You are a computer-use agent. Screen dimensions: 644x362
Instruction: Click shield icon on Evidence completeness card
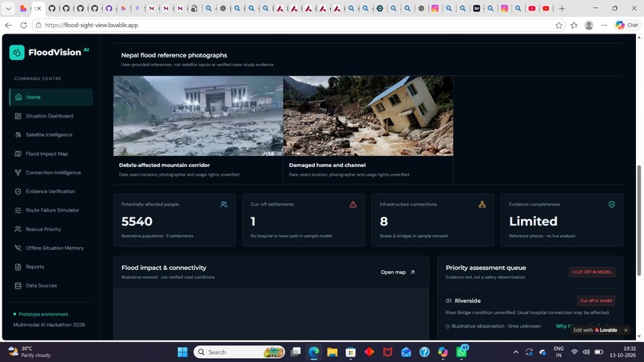pyautogui.click(x=611, y=205)
